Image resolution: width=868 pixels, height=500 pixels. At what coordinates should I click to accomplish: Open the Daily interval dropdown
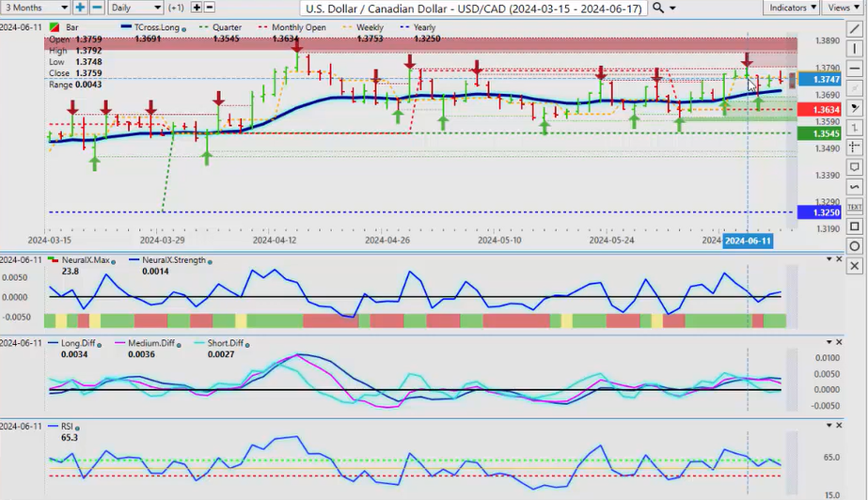[135, 8]
